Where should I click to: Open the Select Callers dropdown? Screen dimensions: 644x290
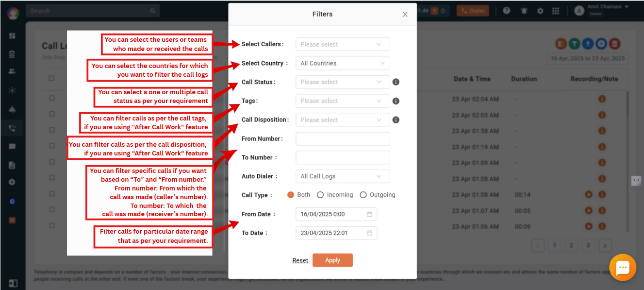343,44
